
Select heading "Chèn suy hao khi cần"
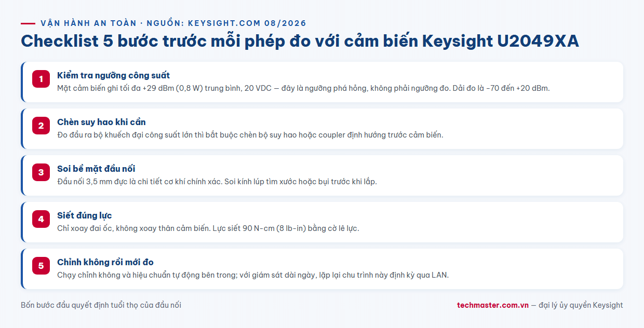click(x=101, y=122)
